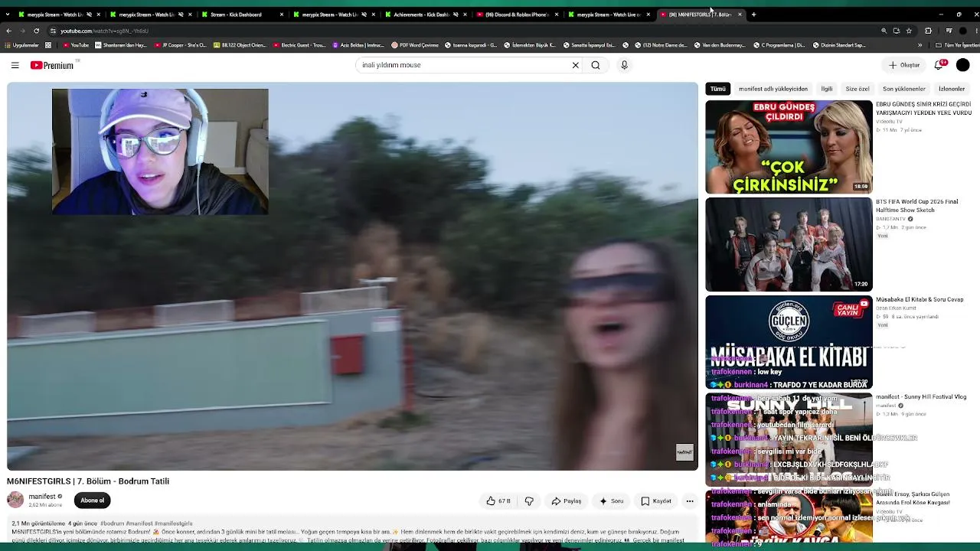Select the Tümü filter chip
The image size is (980, 551).
point(717,89)
